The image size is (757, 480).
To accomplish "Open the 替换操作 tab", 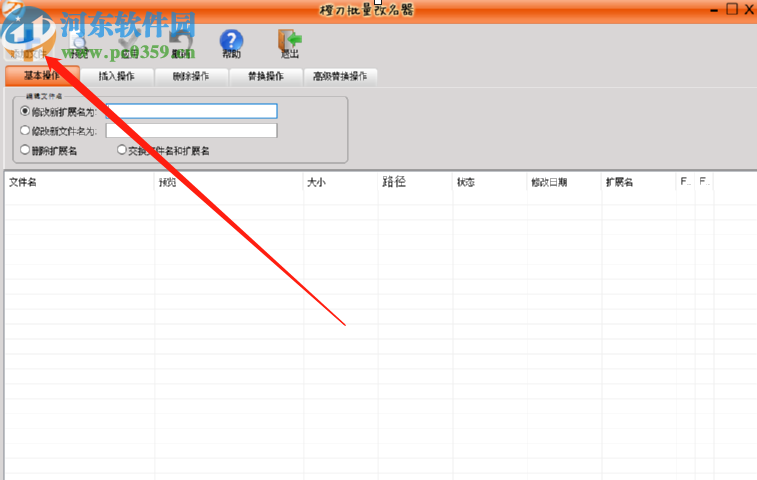I will 266,76.
